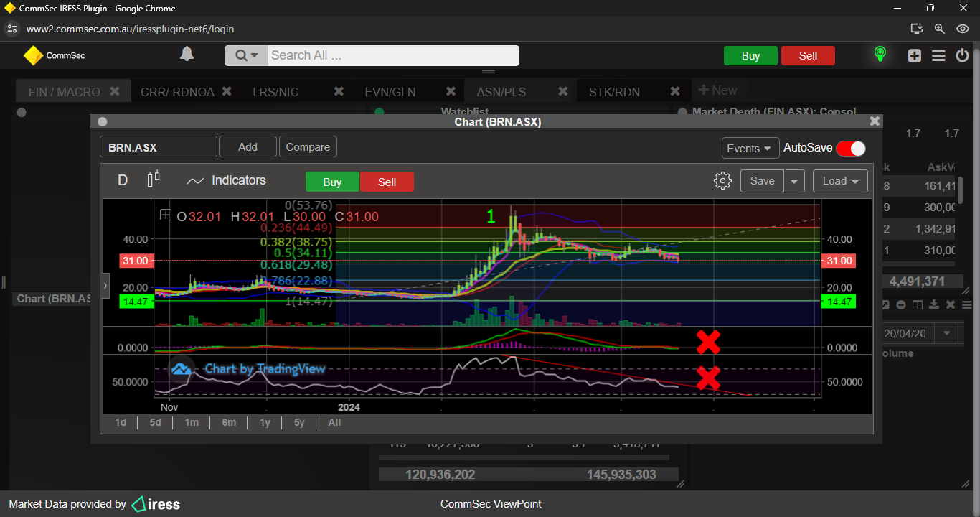
Task: Expand the arrow handle on chart's left edge
Action: 105,285
